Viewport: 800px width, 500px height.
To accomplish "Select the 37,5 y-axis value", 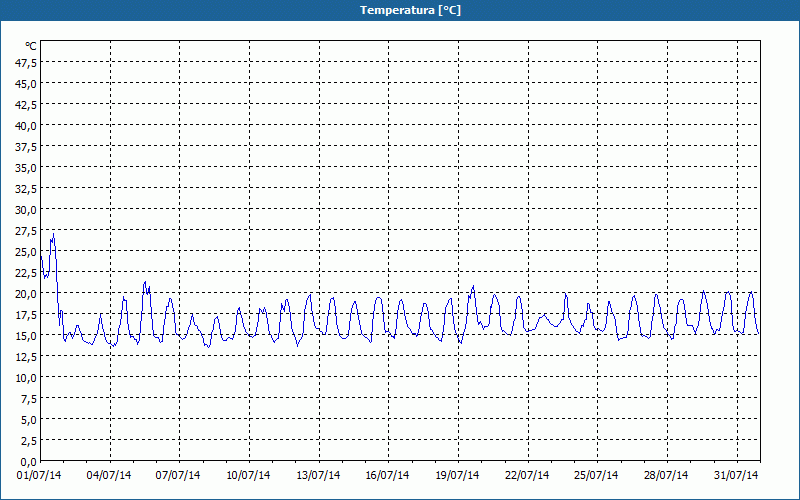I will point(26,147).
